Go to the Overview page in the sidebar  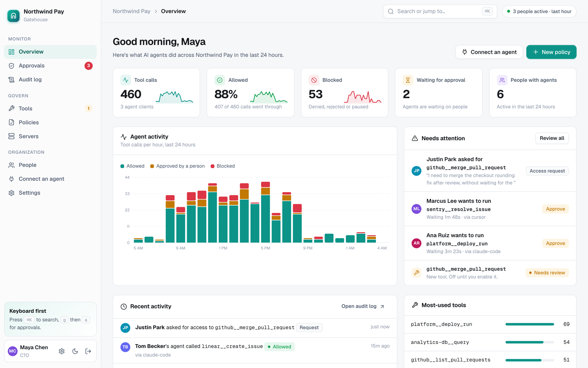(50, 52)
